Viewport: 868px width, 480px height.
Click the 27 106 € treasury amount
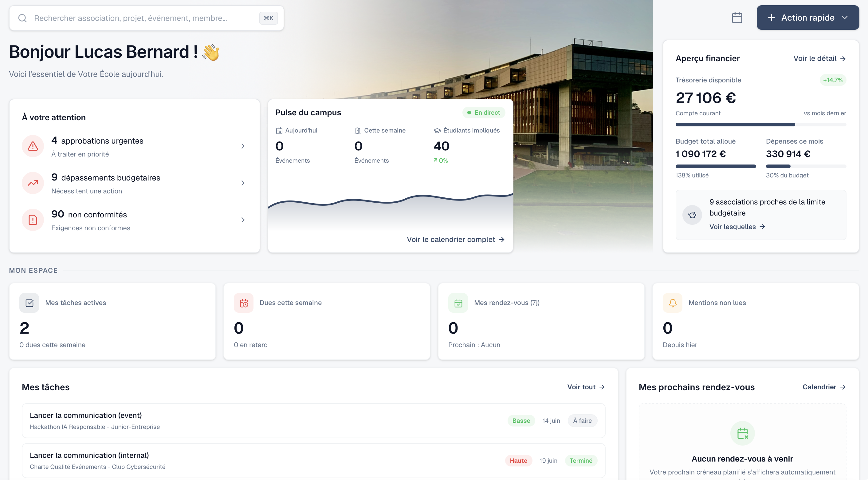705,98
